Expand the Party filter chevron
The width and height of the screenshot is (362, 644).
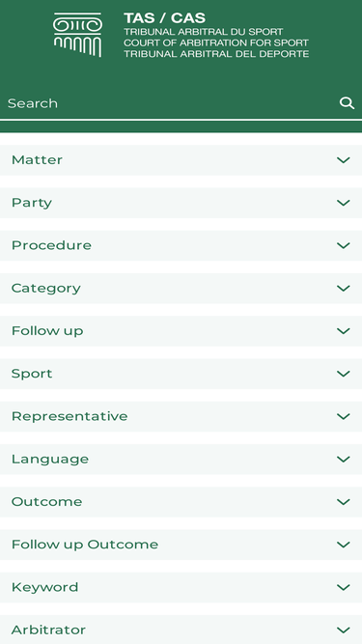tap(343, 203)
